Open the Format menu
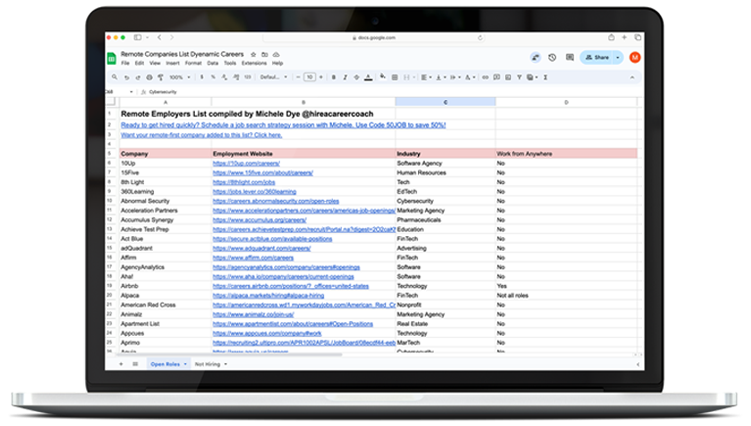Viewport: 751px width, 426px height. coord(193,63)
